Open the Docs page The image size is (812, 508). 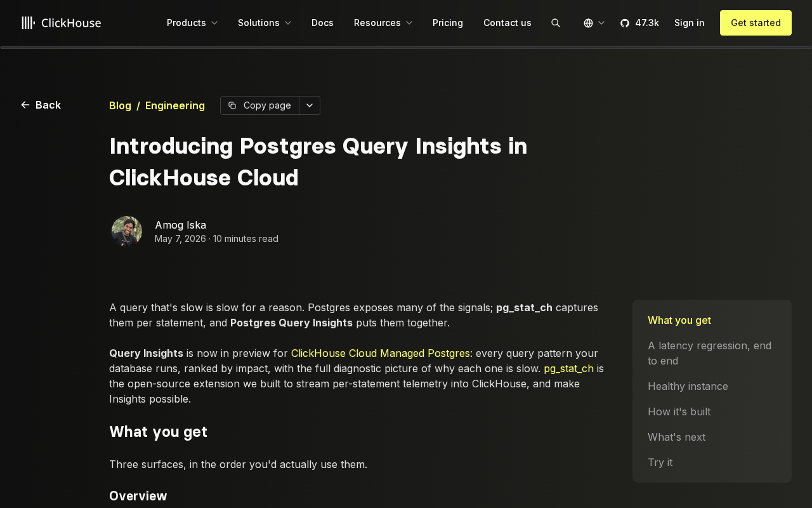click(x=322, y=23)
